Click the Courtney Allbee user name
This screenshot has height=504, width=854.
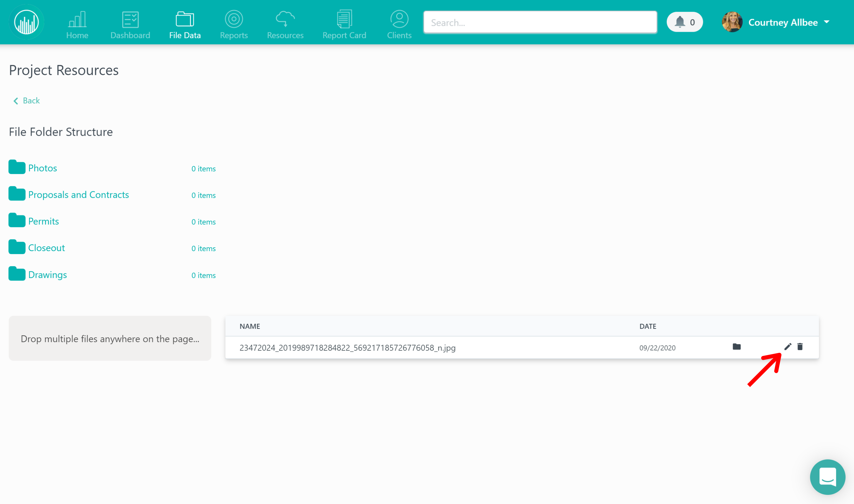tap(783, 22)
